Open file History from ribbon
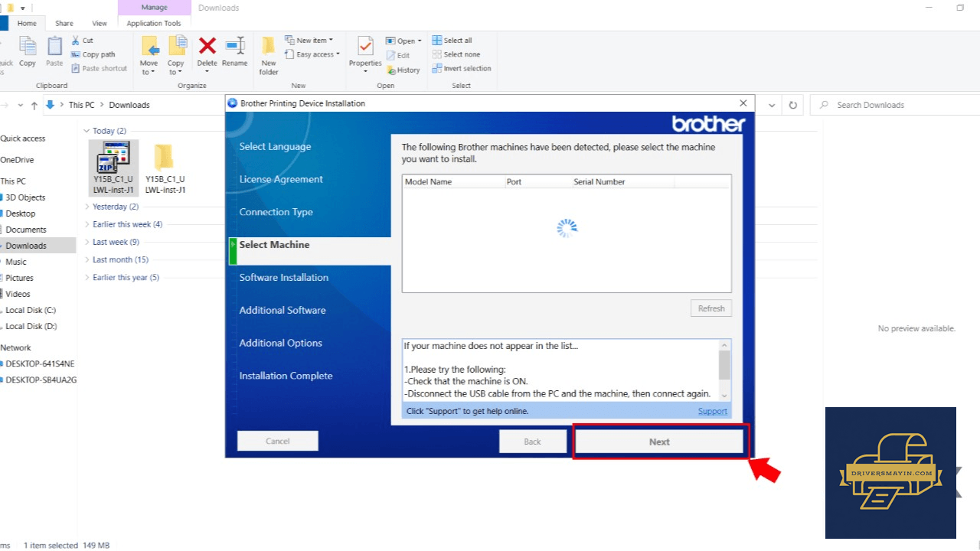980x551 pixels. click(x=403, y=70)
